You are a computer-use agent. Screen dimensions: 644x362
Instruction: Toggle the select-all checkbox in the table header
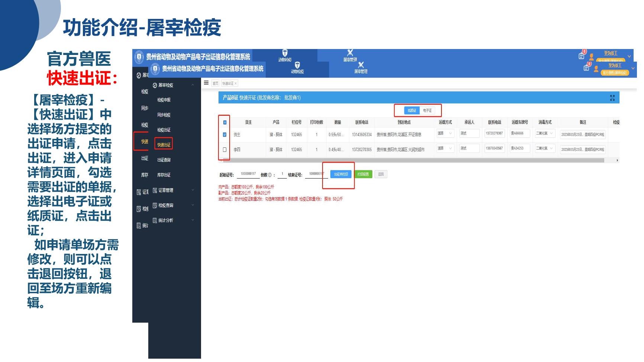click(x=225, y=122)
